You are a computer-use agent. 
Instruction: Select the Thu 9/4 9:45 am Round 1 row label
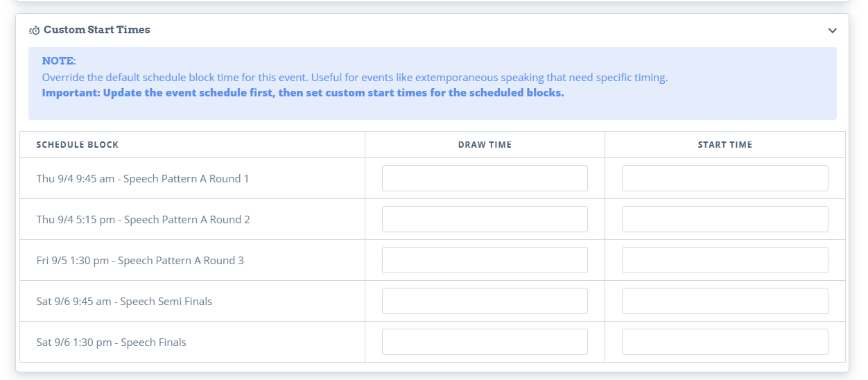click(x=143, y=179)
